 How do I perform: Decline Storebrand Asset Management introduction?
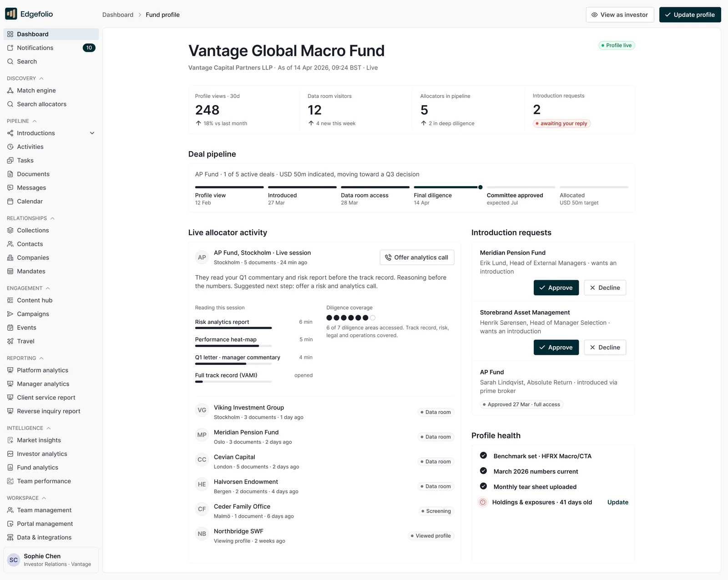605,348
